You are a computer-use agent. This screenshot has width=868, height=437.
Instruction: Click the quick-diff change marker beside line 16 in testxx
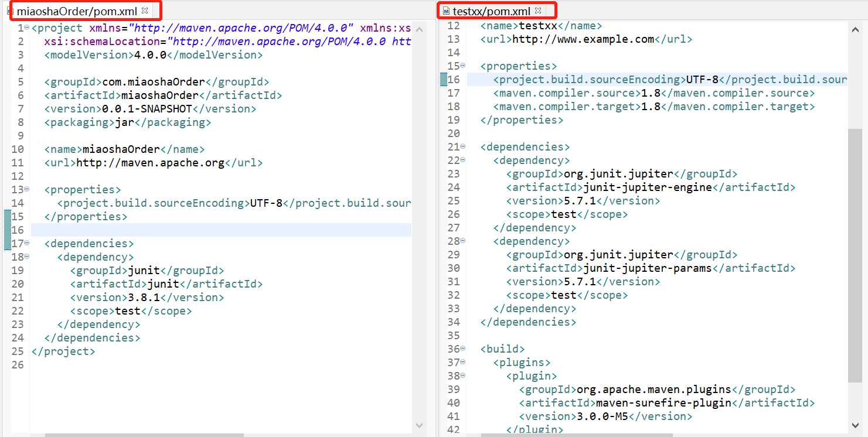click(444, 80)
